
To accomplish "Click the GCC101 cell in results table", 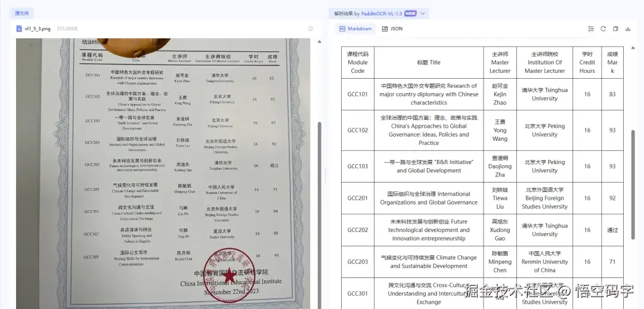I will click(358, 94).
